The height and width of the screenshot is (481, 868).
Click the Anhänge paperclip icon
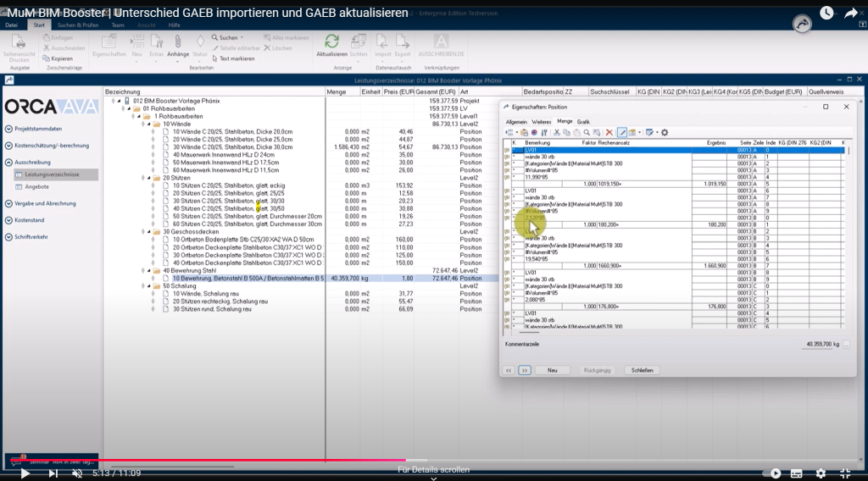pos(178,41)
